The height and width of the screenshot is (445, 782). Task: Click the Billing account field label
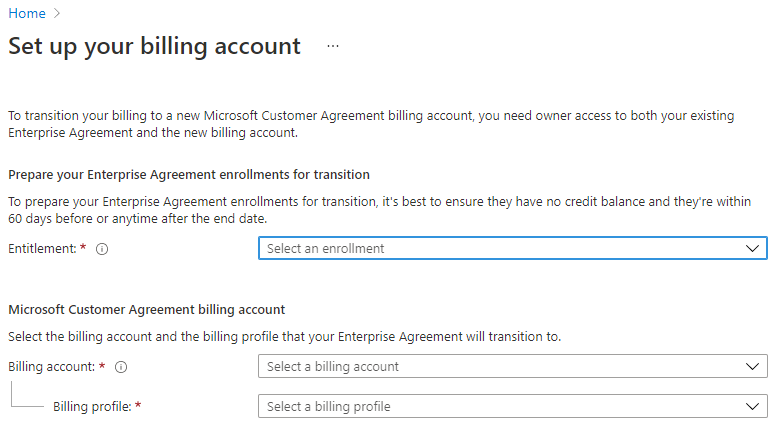[x=52, y=367]
